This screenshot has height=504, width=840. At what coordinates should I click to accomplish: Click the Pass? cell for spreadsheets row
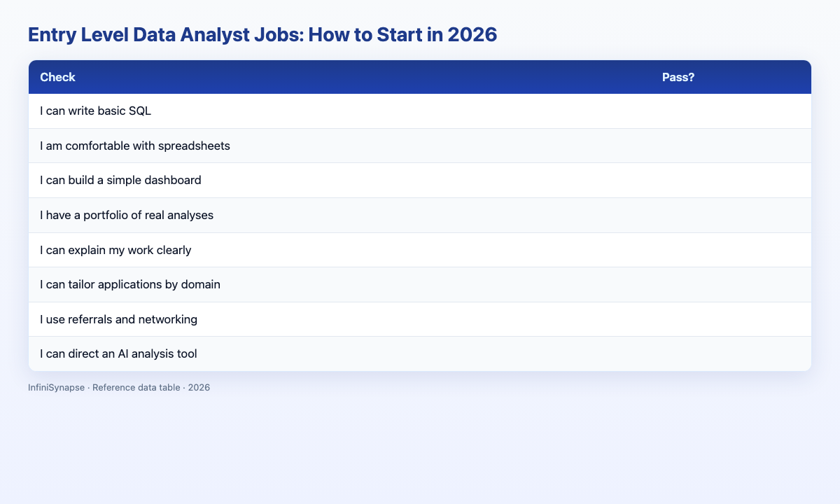click(x=731, y=146)
